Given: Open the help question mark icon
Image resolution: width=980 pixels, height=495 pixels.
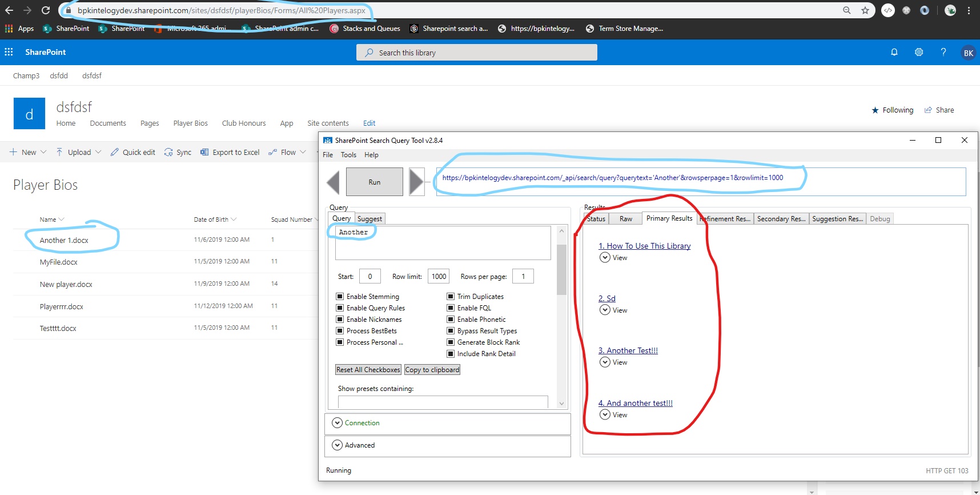Looking at the screenshot, I should (x=943, y=52).
